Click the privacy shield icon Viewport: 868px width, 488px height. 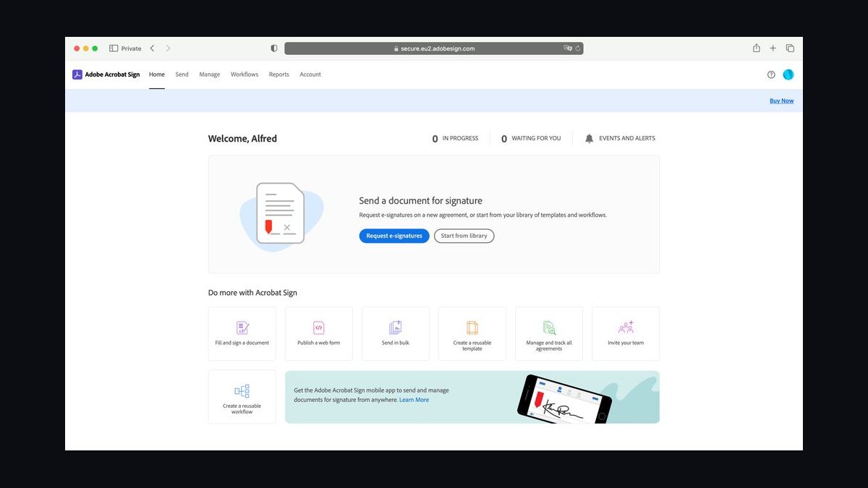pyautogui.click(x=274, y=48)
